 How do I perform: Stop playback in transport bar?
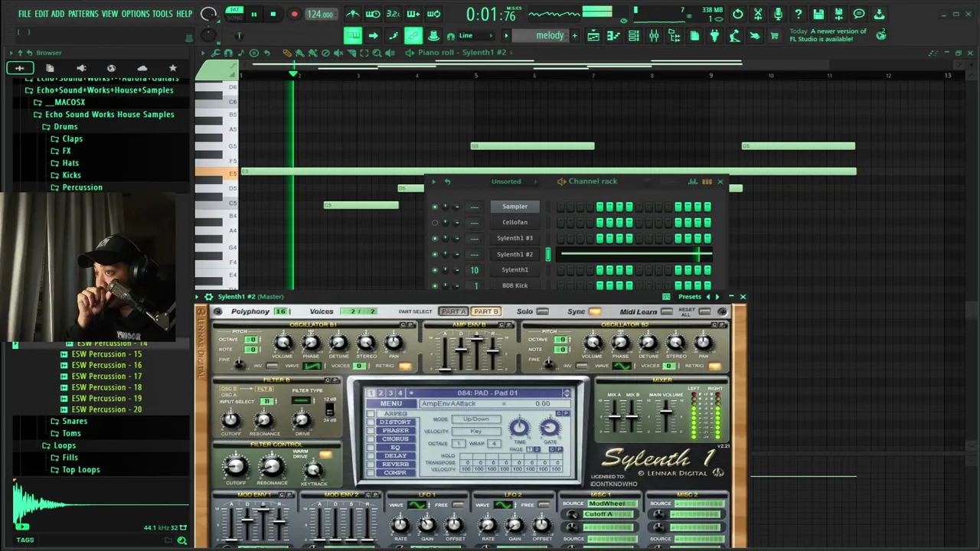click(273, 15)
